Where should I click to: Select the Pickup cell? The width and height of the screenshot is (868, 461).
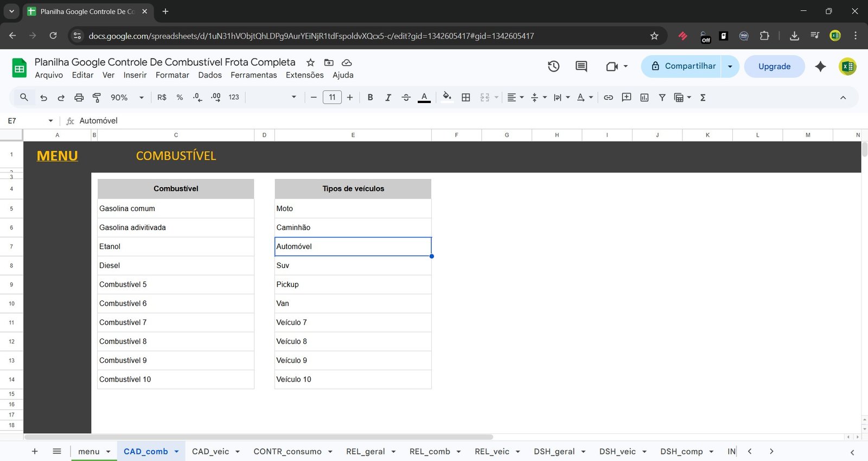click(x=353, y=284)
